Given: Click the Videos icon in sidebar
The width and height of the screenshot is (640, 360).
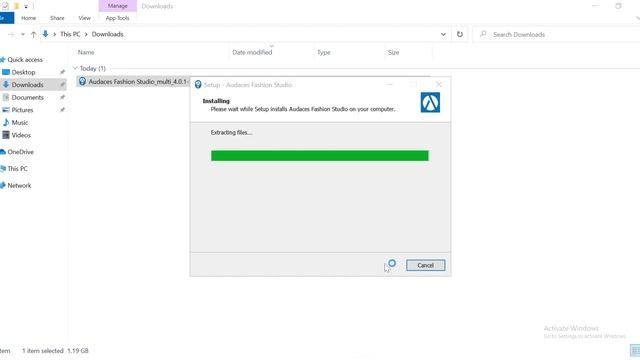Looking at the screenshot, I should 6,135.
